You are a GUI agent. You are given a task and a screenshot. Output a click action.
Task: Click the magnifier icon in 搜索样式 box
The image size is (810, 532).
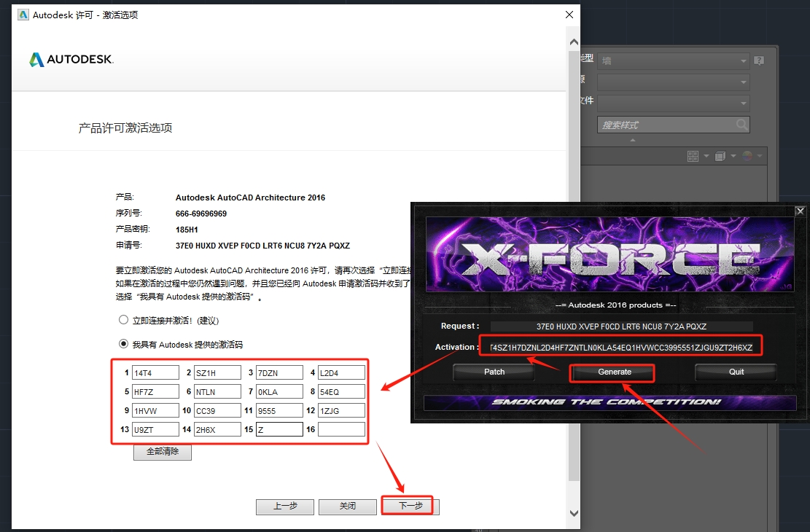point(741,125)
